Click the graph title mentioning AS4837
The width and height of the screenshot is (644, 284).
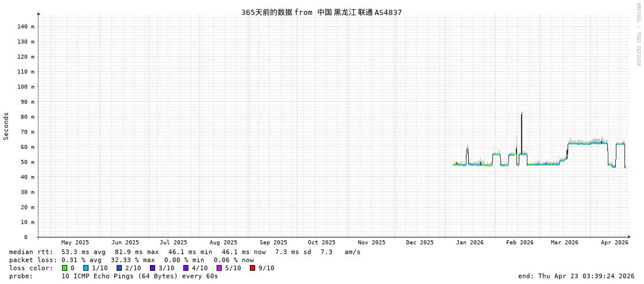[321, 12]
